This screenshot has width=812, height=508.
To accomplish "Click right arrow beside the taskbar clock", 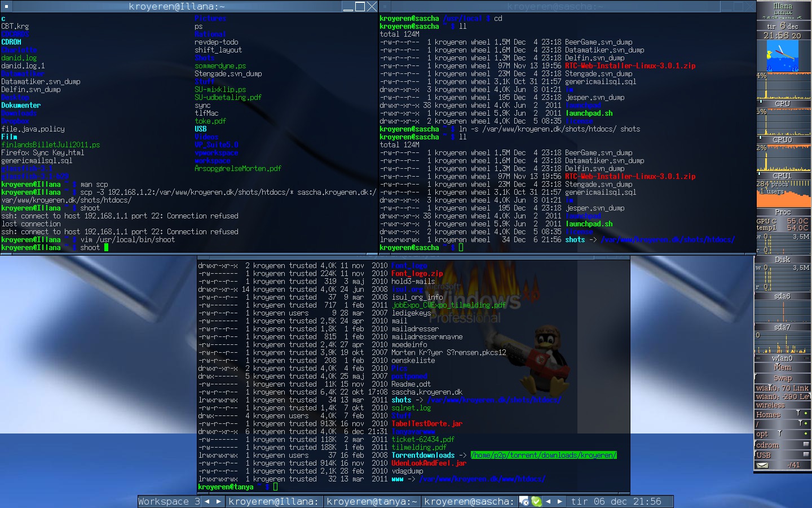I will tap(559, 501).
